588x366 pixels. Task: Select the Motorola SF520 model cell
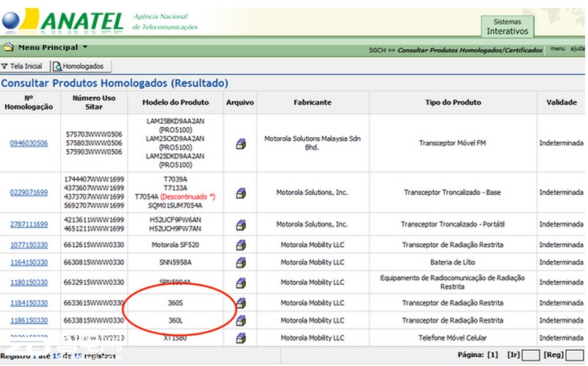point(175,245)
